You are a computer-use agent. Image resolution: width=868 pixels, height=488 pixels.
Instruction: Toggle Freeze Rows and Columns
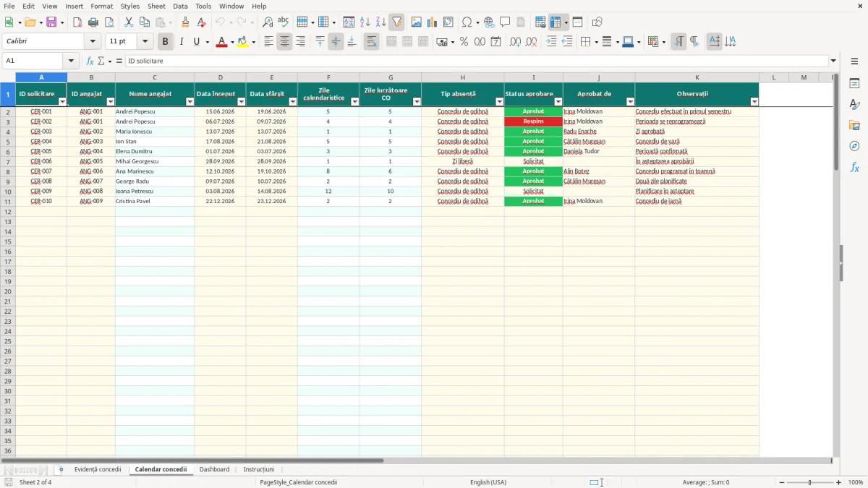click(556, 22)
